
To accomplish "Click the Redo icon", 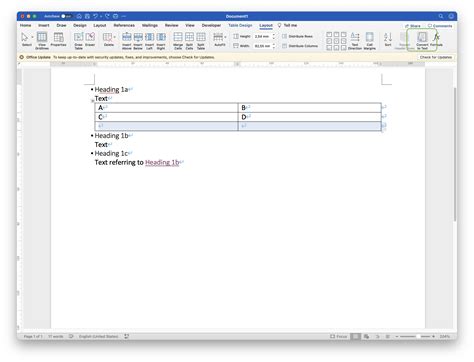I will pos(107,16).
